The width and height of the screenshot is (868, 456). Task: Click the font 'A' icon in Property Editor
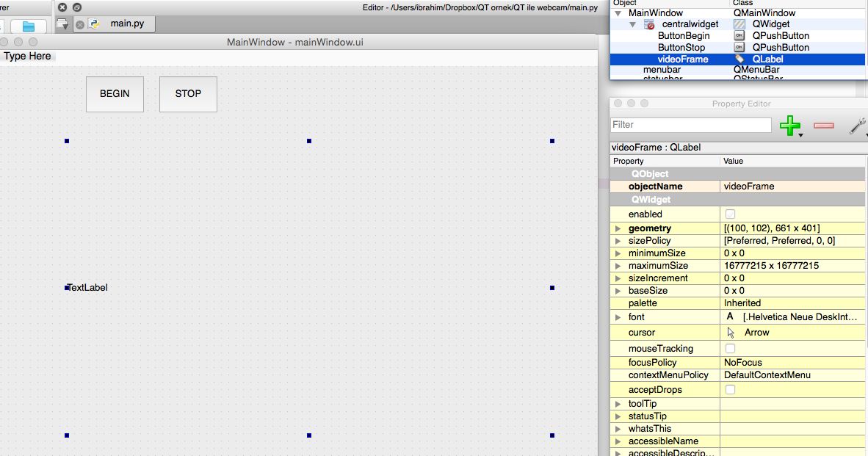click(729, 316)
